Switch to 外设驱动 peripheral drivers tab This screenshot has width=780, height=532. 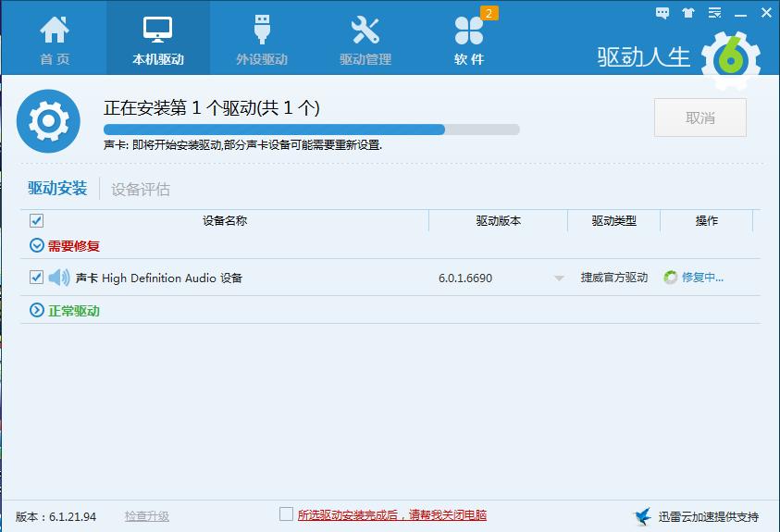(x=262, y=39)
